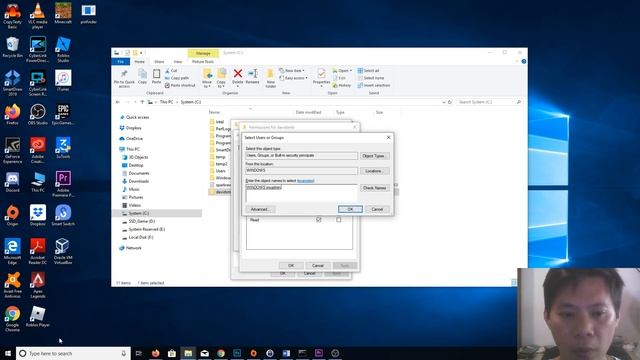The height and width of the screenshot is (360, 640).
Task: Open the Minecraft desktop icon
Action: pos(63,13)
